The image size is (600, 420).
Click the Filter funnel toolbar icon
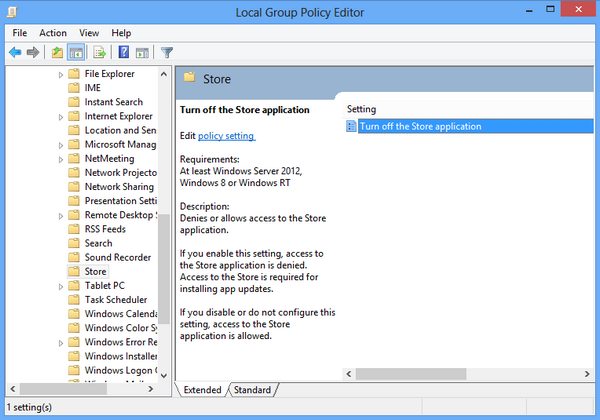pos(167,52)
